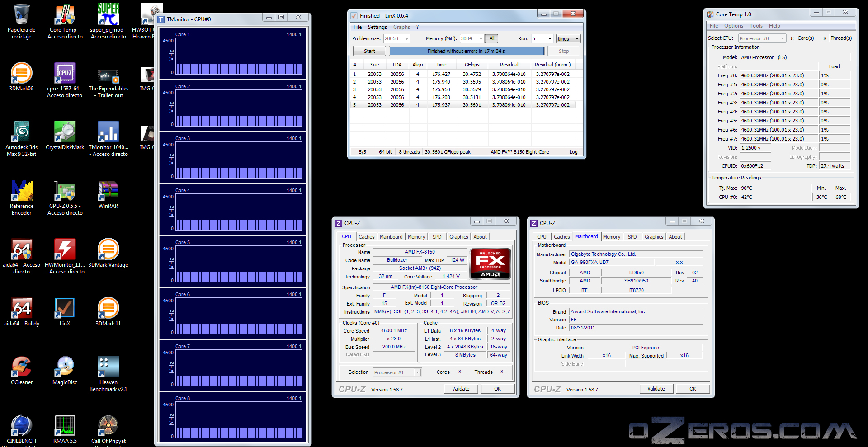Launch LinX desktop icon
This screenshot has width=868, height=447.
65,312
